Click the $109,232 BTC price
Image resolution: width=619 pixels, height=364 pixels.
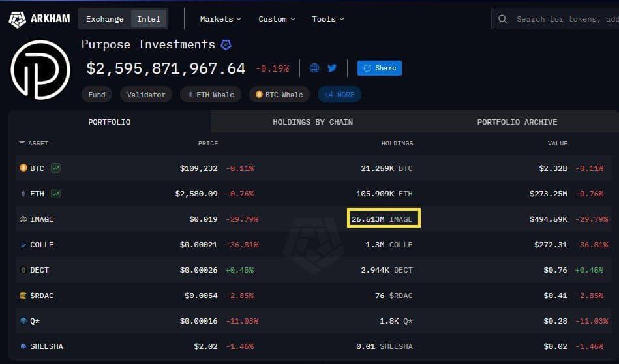point(198,168)
